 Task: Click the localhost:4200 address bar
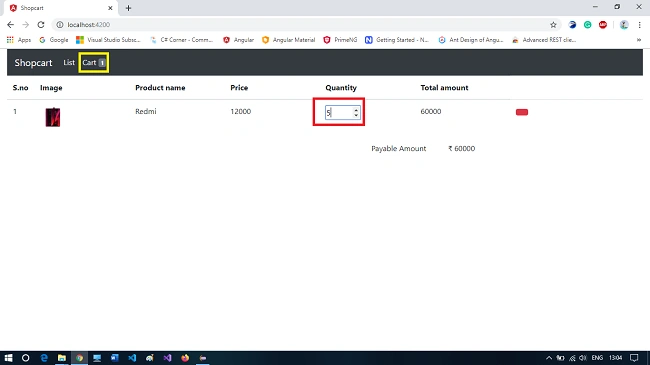click(306, 25)
